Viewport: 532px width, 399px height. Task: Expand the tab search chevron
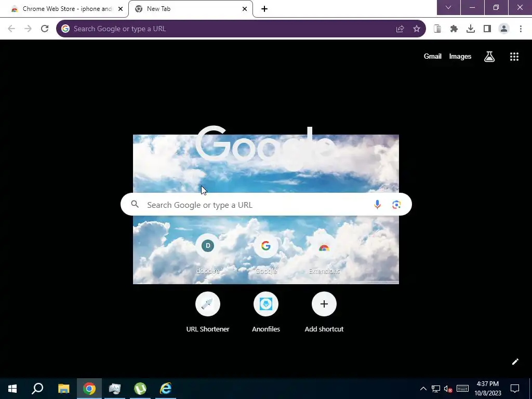[448, 7]
